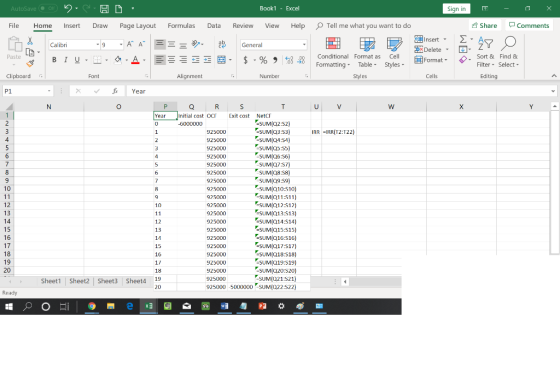Screen dimensions: 560x376
Task: Open the Format as Table gallery
Action: coord(367,52)
